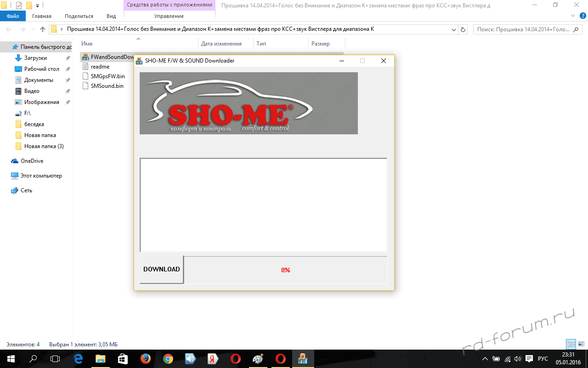Expand the ribbon with the chevron

tap(572, 16)
